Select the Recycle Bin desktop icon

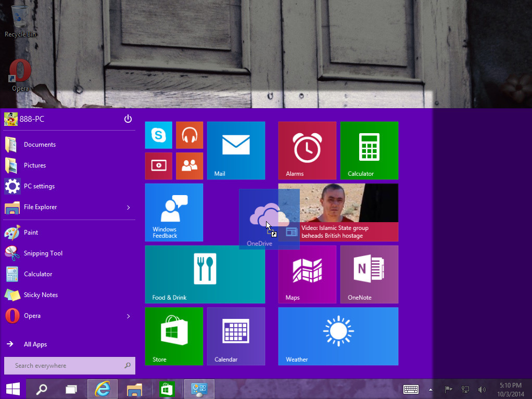pos(20,21)
